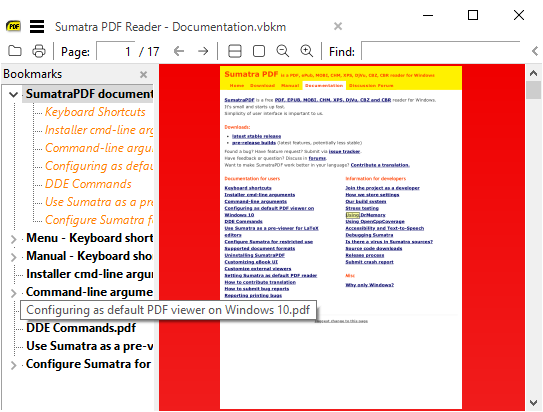Select the orange Configuring as default bookmark
543x412 pixels.
pos(99,166)
